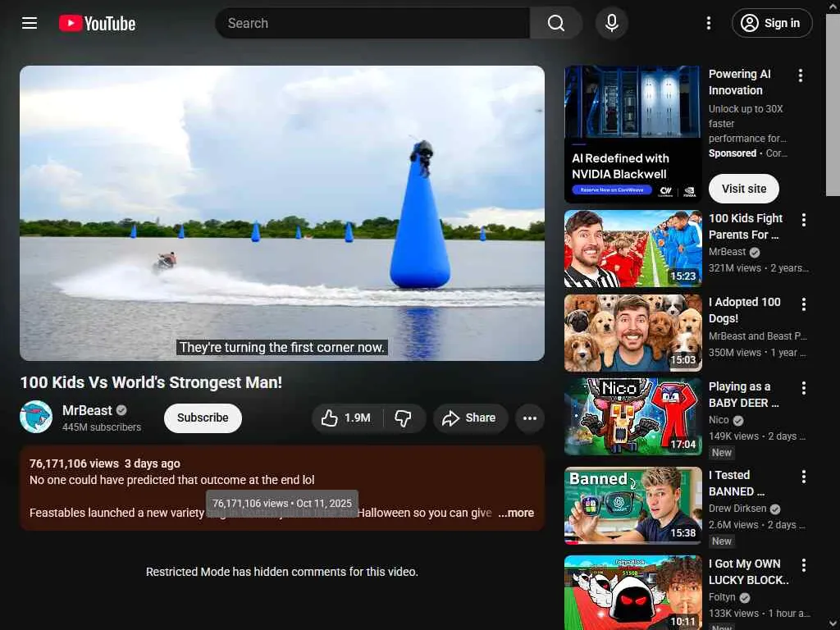The image size is (840, 630).
Task: Open the I Adopted 100 Dogs! title link
Action: tap(744, 310)
